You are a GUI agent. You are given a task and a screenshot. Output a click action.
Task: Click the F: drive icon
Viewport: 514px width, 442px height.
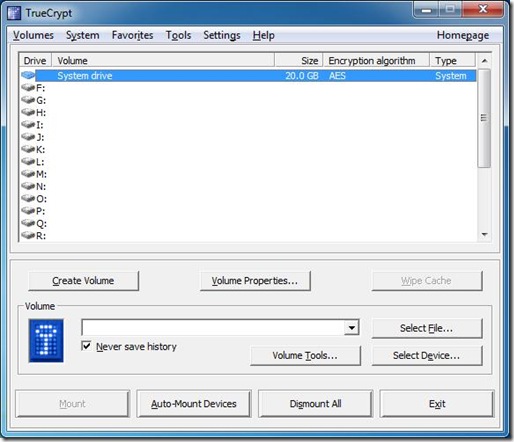pyautogui.click(x=28, y=88)
